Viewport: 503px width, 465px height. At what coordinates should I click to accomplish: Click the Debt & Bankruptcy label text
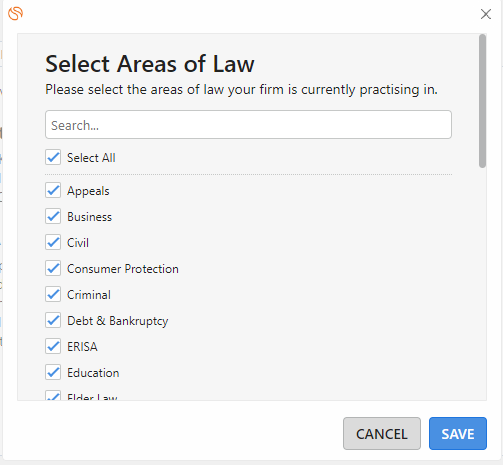coord(118,321)
